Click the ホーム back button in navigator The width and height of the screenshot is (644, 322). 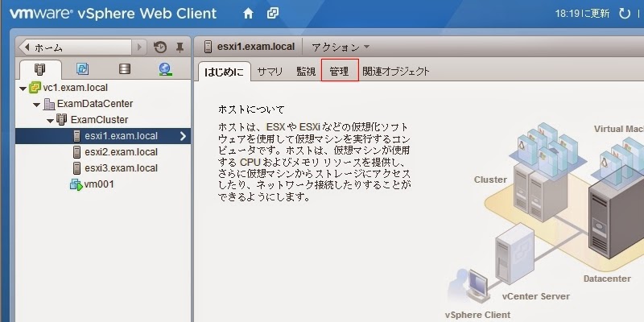click(x=75, y=47)
